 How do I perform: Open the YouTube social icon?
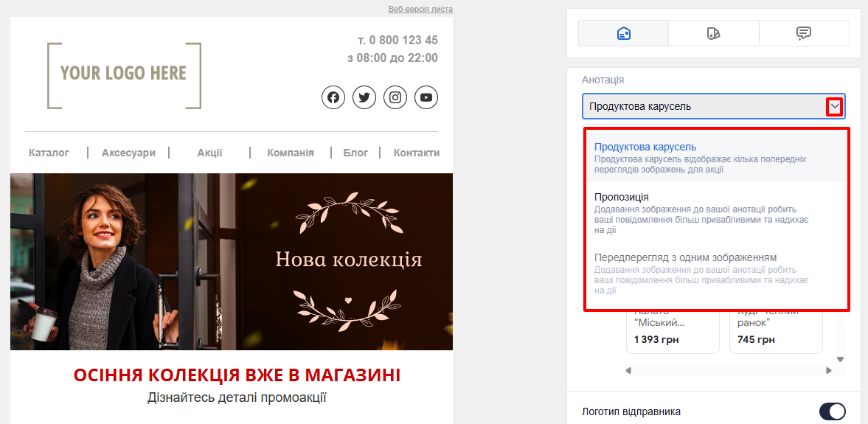point(426,97)
